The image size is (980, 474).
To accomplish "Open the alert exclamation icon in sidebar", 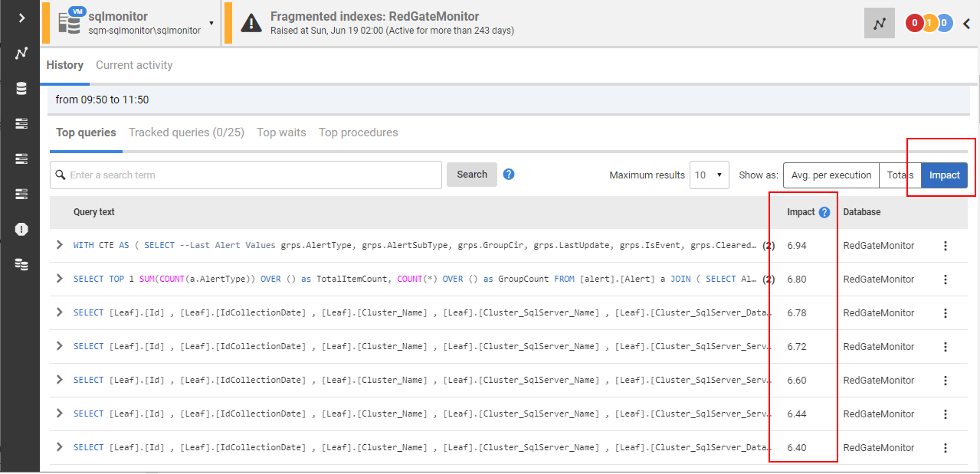I will (x=21, y=229).
